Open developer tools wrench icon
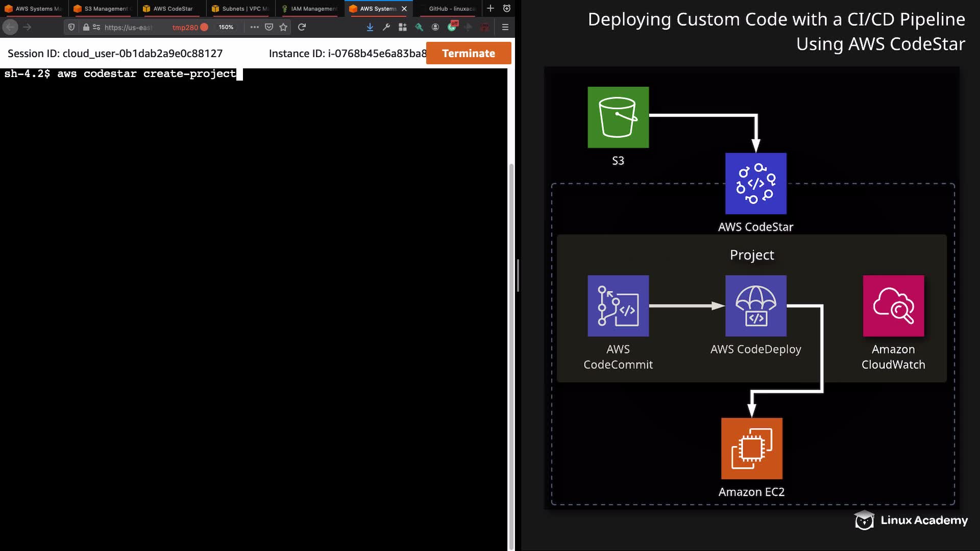980x551 pixels. [x=386, y=27]
